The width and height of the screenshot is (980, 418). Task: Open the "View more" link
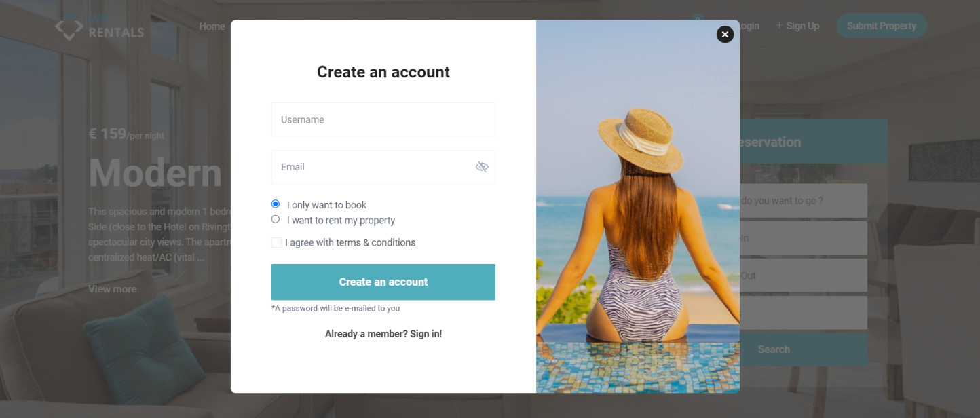pos(112,289)
